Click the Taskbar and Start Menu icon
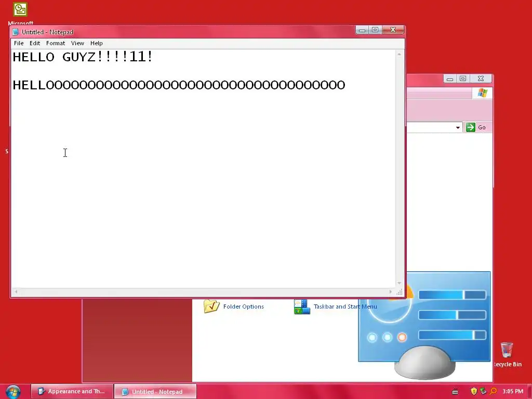 pos(302,307)
